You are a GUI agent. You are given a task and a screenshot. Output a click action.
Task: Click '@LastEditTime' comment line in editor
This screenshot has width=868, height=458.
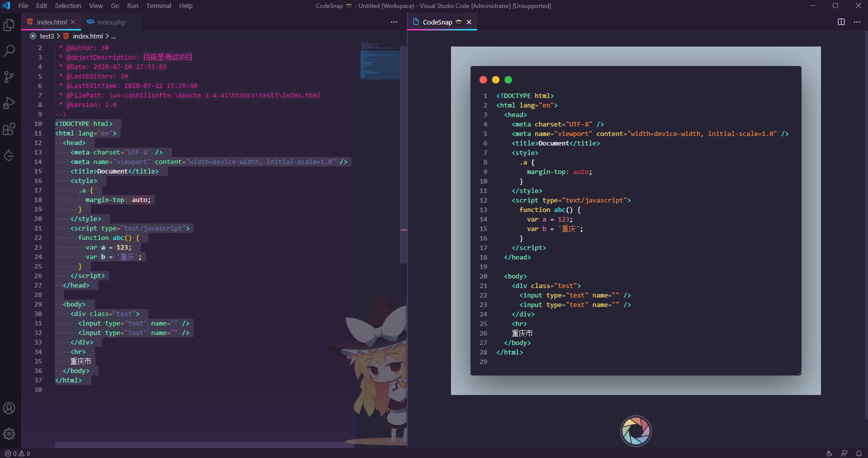tap(128, 85)
